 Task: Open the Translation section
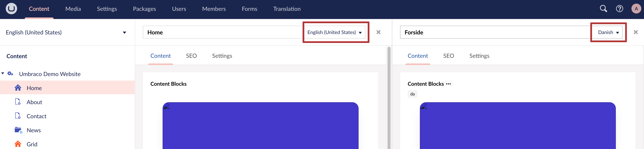click(x=287, y=9)
